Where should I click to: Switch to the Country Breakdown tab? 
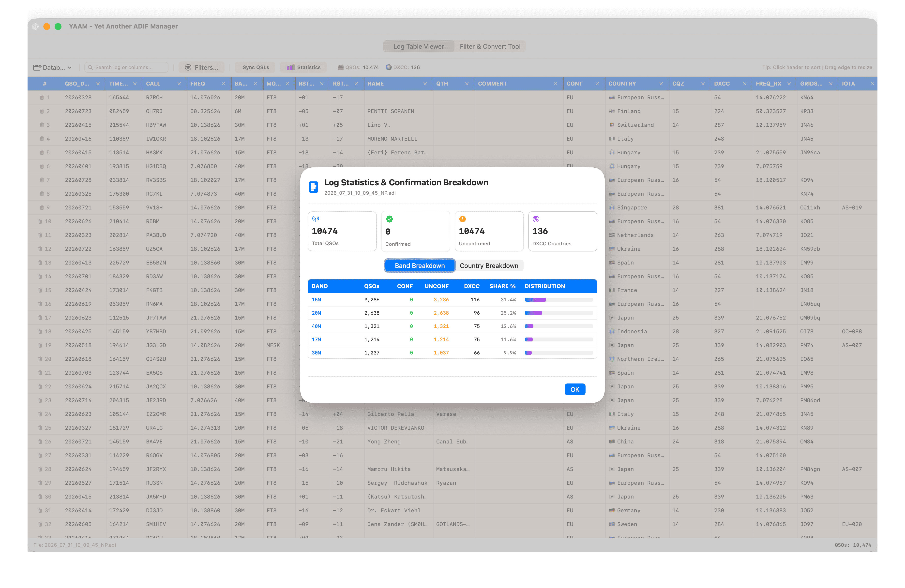(489, 266)
